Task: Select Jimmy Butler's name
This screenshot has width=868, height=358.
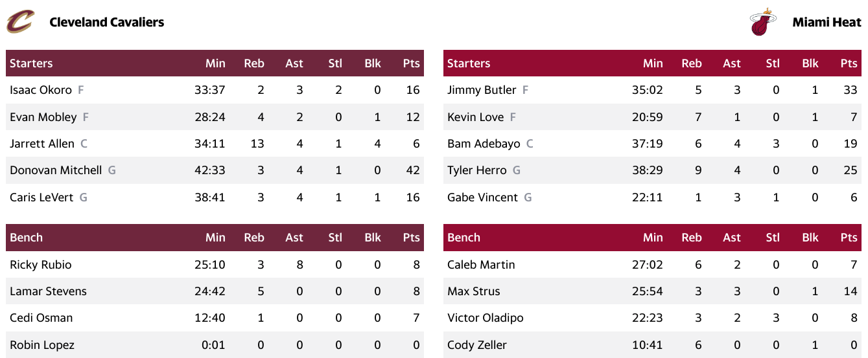Action: coord(482,90)
